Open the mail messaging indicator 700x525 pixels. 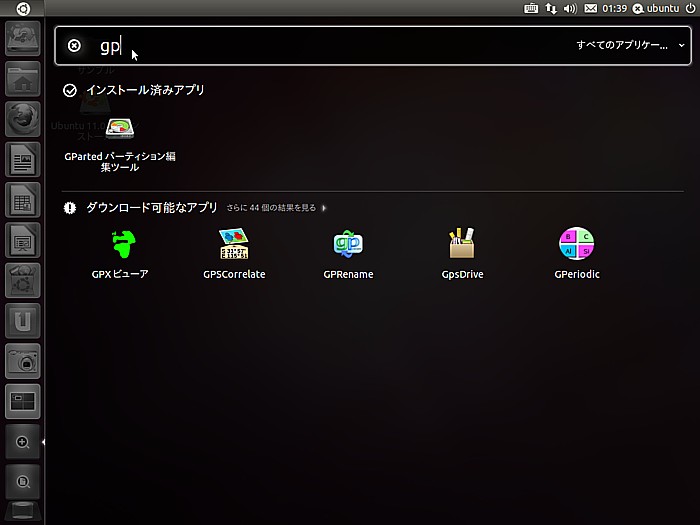click(591, 8)
